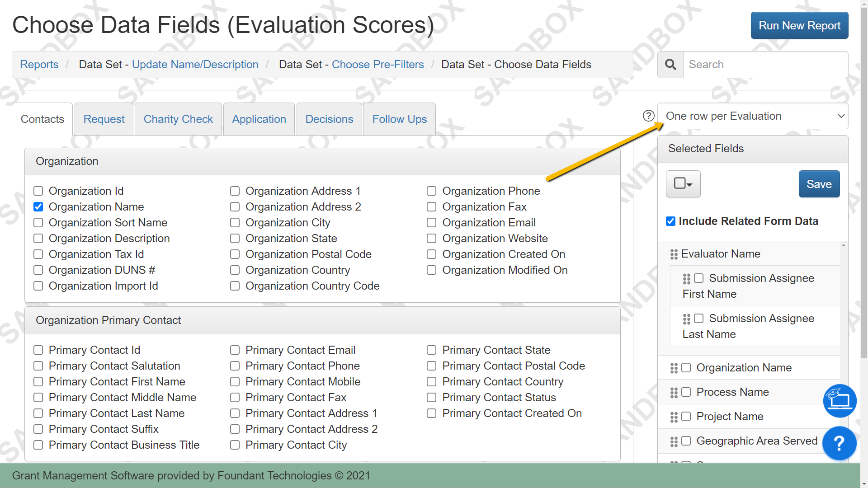Switch to the Request tab
Image resolution: width=868 pixels, height=488 pixels.
pyautogui.click(x=104, y=119)
